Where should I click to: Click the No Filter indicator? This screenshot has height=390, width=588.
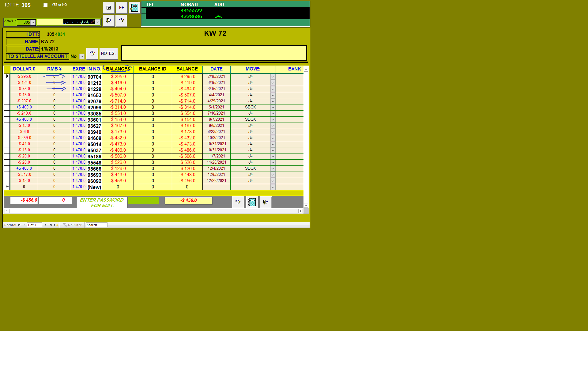[x=72, y=225]
